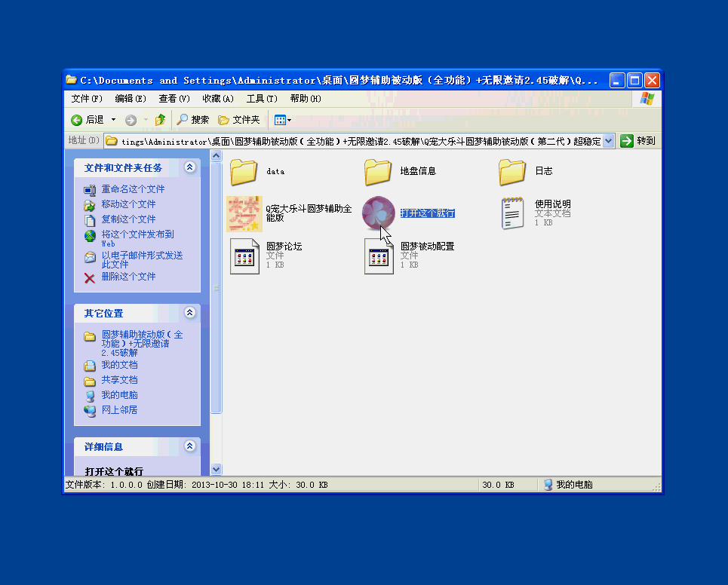Select the 圆梦论坛 file icon
728x585 pixels.
click(244, 256)
